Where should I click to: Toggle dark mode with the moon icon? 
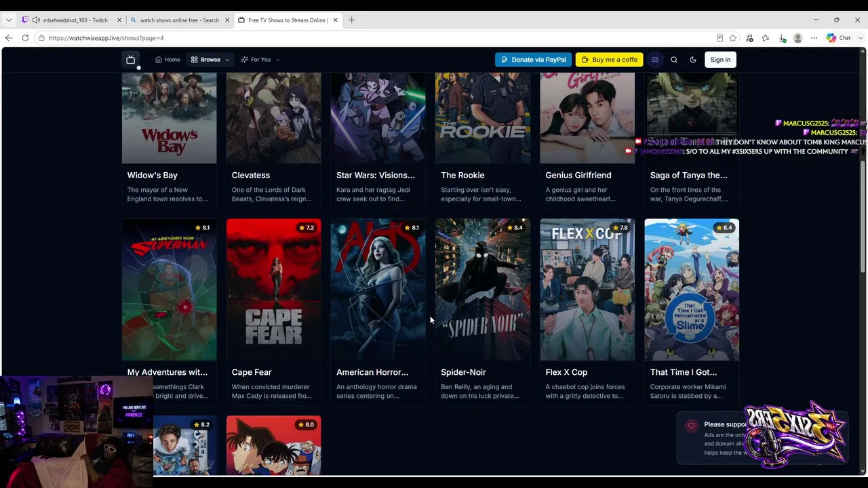coord(693,60)
